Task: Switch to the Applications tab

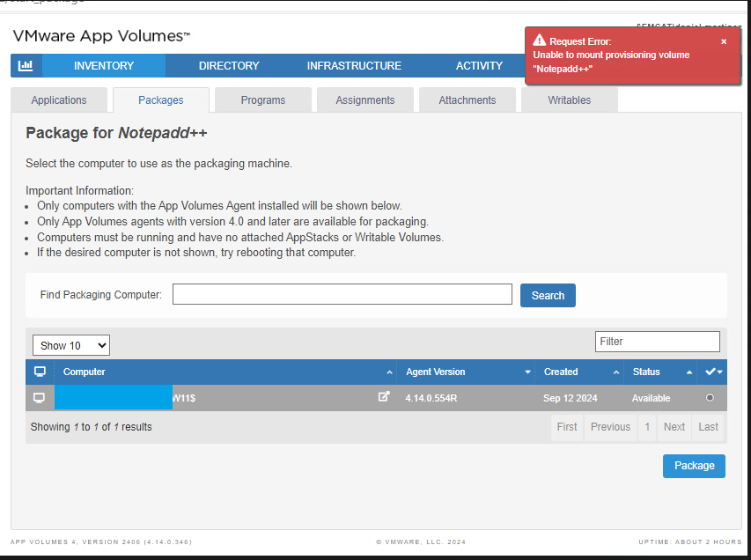Action: [59, 100]
